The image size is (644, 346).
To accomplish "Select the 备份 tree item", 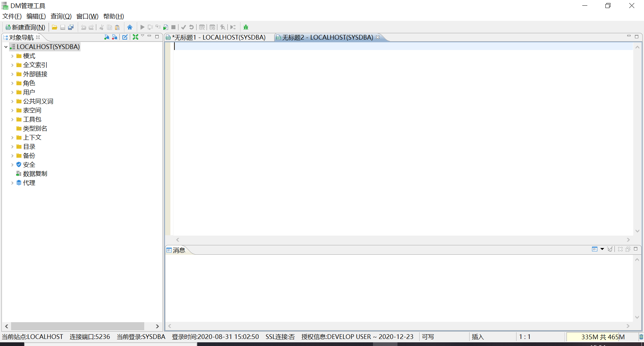I will 29,156.
